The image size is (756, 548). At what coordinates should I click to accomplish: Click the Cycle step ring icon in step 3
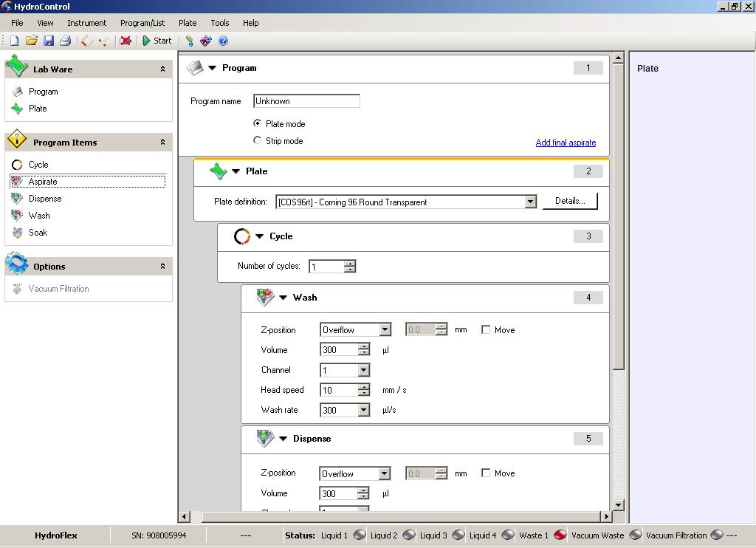pos(242,236)
